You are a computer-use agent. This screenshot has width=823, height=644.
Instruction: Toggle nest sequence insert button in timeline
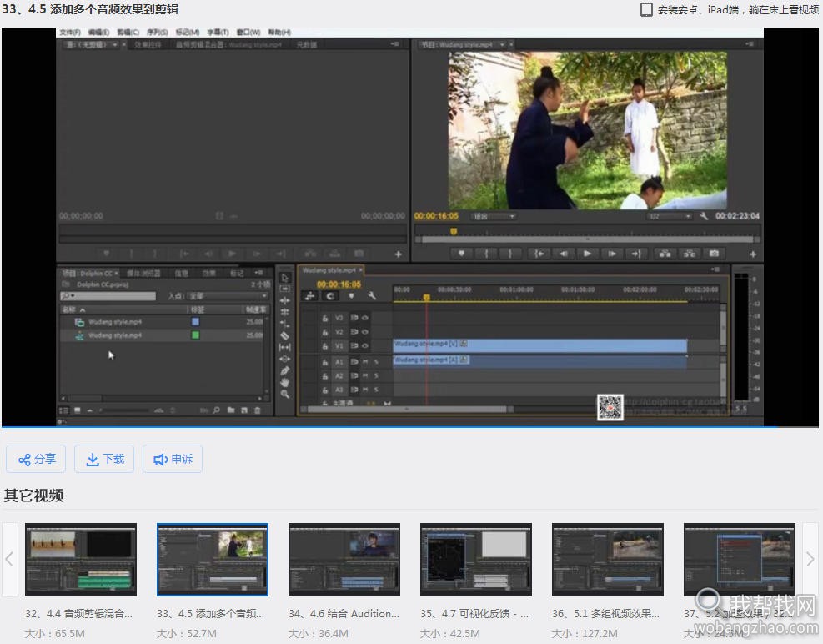click(x=309, y=296)
